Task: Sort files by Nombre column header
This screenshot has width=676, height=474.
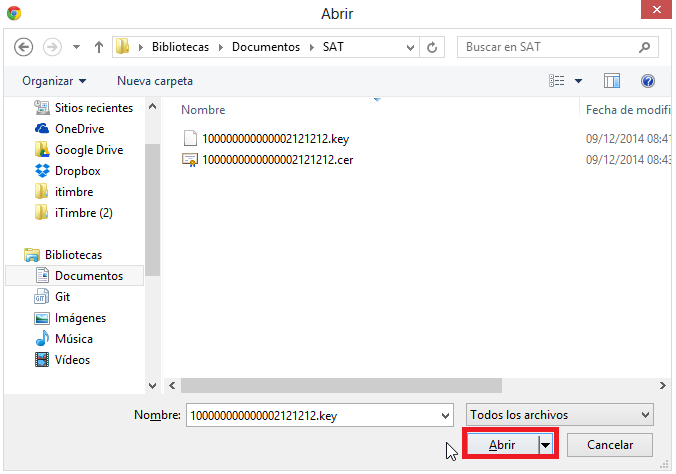Action: click(204, 110)
